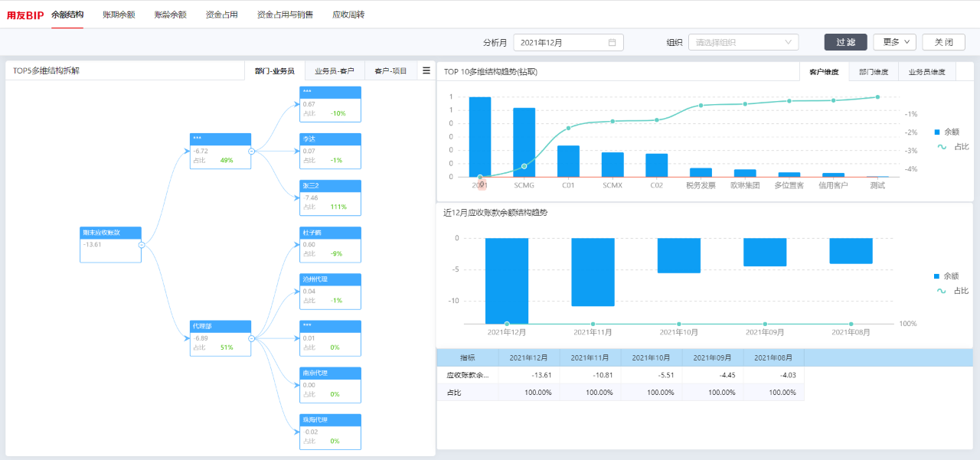Select the 客户维度 tab
980x460 pixels.
(824, 72)
